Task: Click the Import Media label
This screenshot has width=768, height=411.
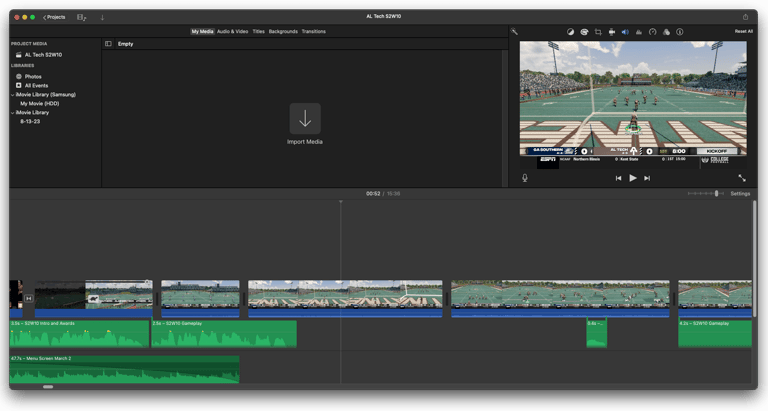Action: pos(305,142)
